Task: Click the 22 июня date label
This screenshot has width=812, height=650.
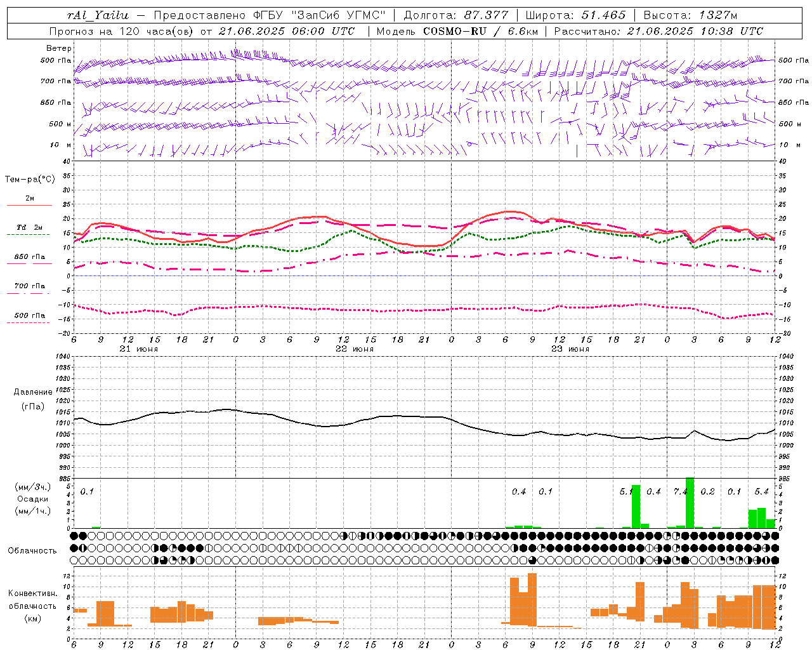Action: [355, 349]
